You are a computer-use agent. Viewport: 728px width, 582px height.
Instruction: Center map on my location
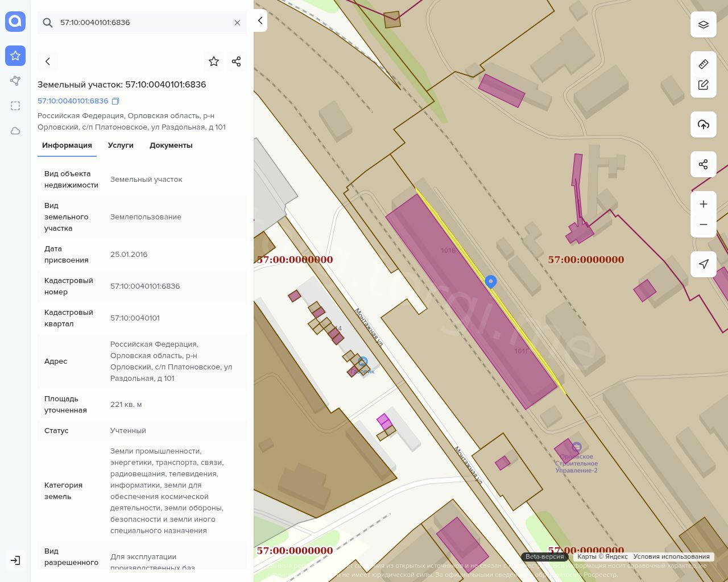[704, 264]
